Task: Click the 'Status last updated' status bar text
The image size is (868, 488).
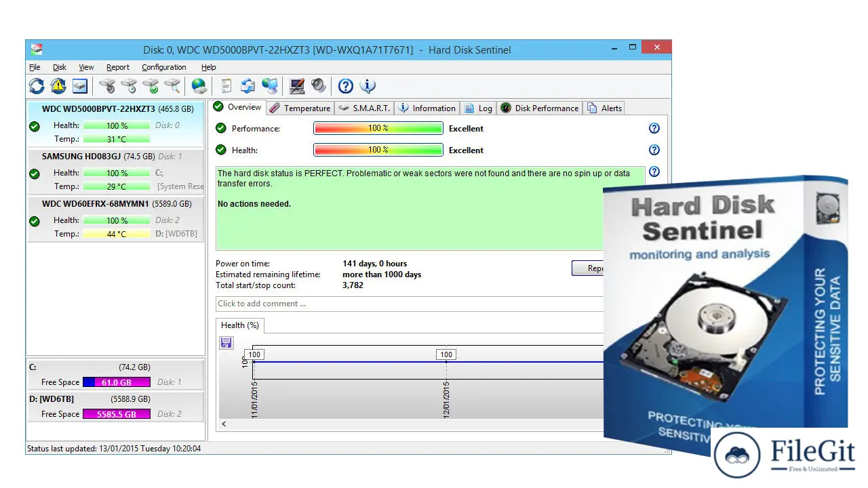Action: [x=114, y=448]
